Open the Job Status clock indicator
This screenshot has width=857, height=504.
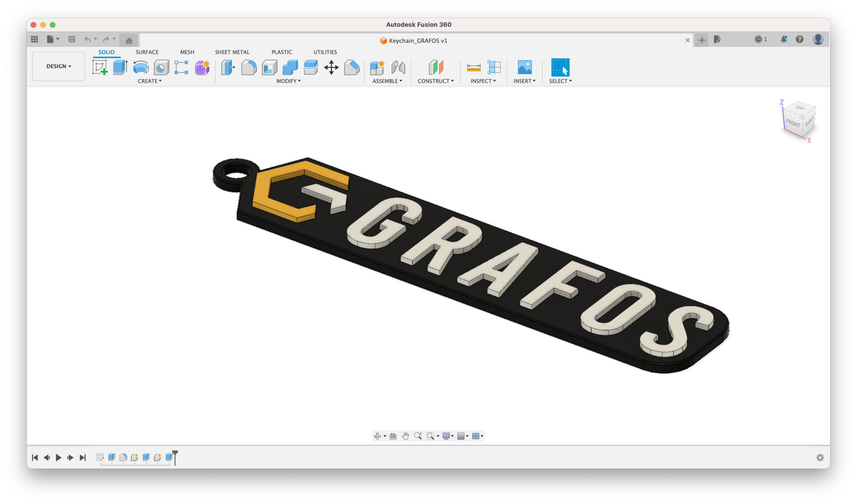pyautogui.click(x=761, y=39)
